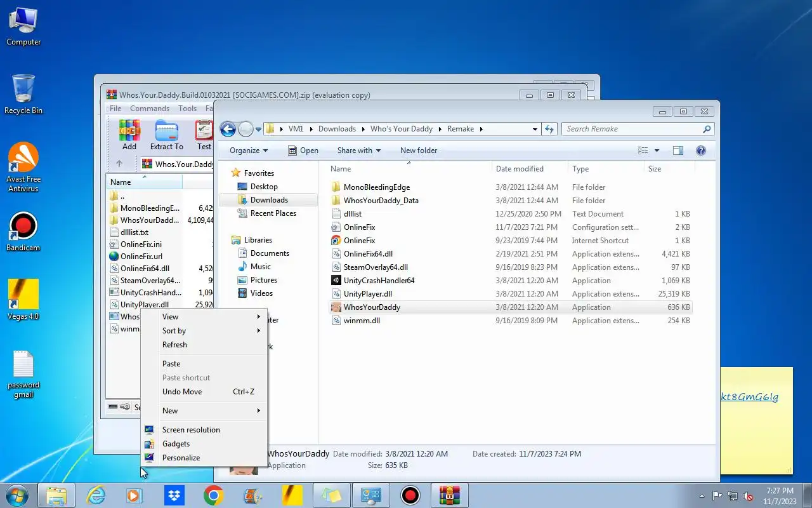
Task: Click Who's Your Daddy in breadcrumb path
Action: 402,129
